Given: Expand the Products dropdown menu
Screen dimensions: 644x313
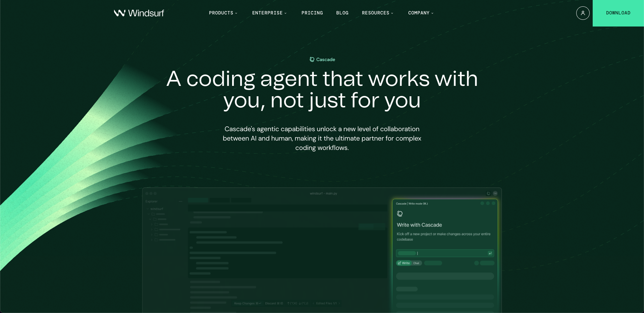Looking at the screenshot, I should 223,13.
